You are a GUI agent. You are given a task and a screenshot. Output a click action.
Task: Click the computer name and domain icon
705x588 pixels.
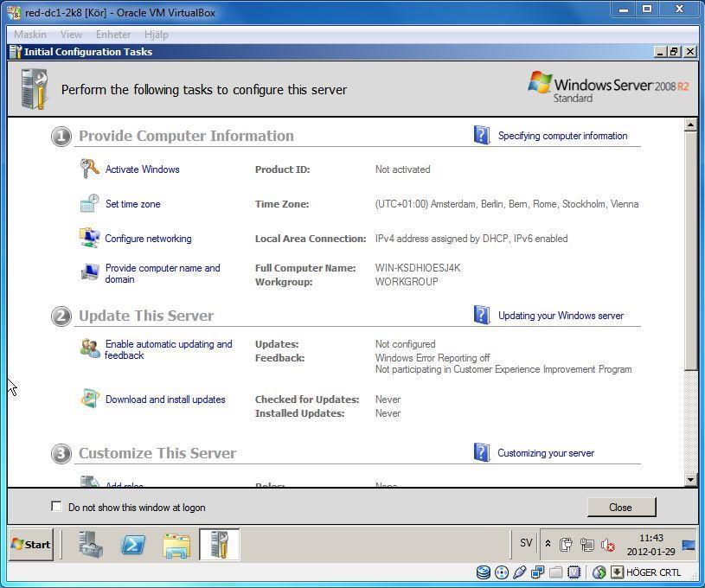(x=89, y=272)
